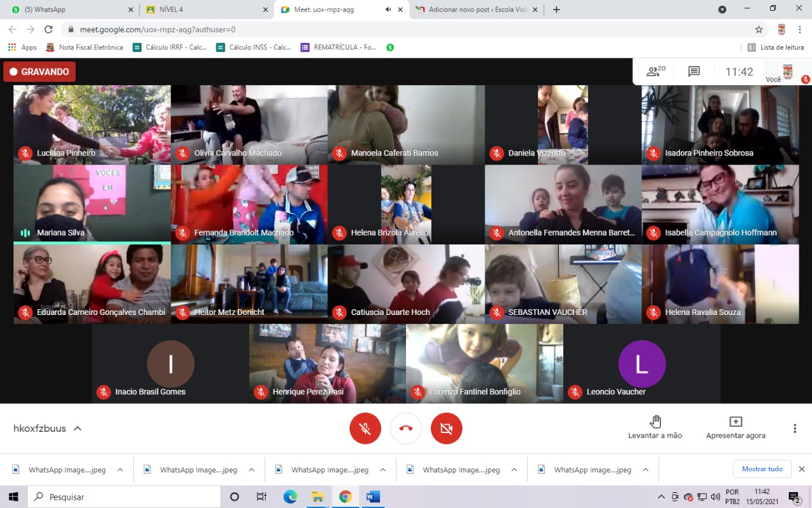
Task: Reload the Meet page
Action: 48,29
